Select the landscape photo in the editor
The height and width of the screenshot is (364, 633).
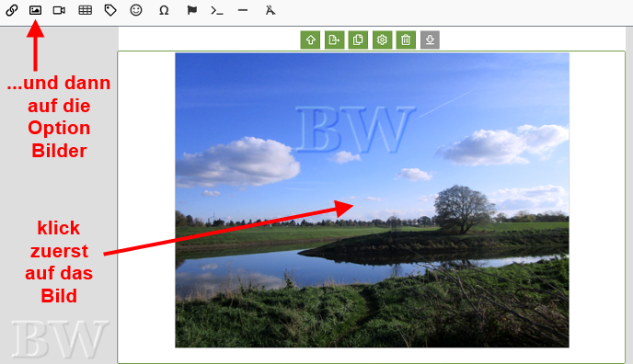[x=372, y=200]
